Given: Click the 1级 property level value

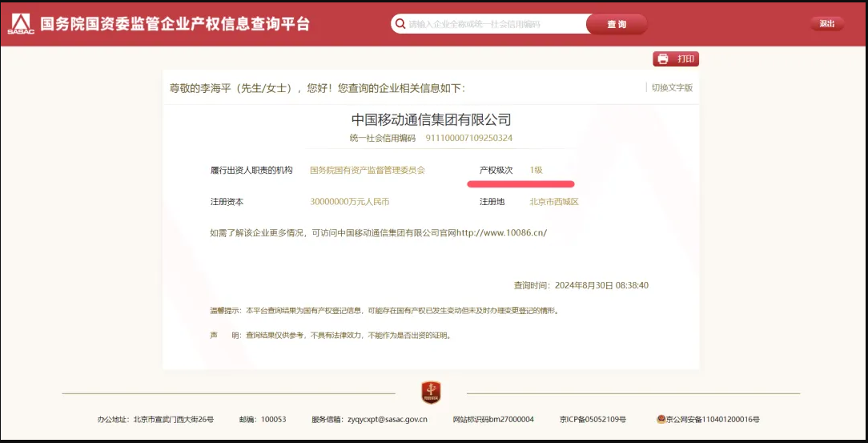Looking at the screenshot, I should 536,170.
